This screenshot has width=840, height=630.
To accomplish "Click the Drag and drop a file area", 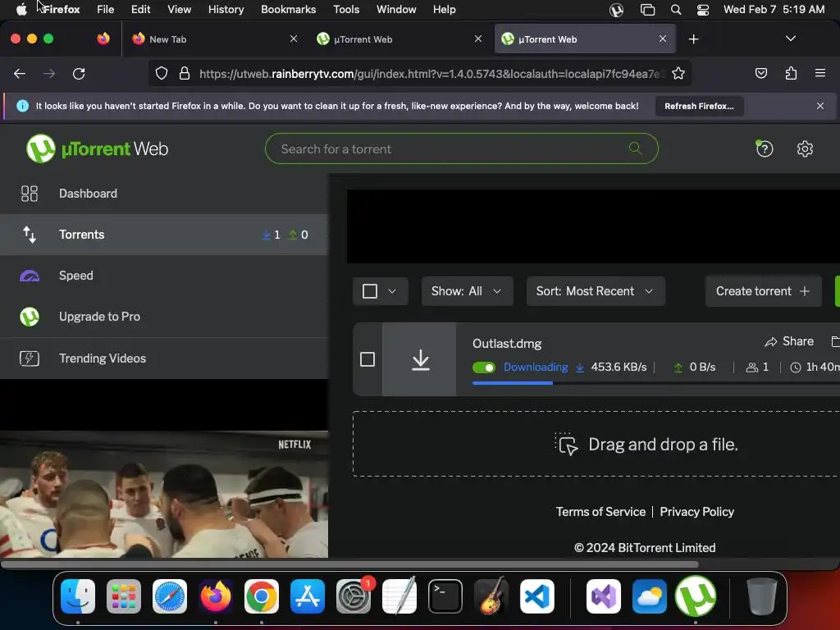I will 596,444.
